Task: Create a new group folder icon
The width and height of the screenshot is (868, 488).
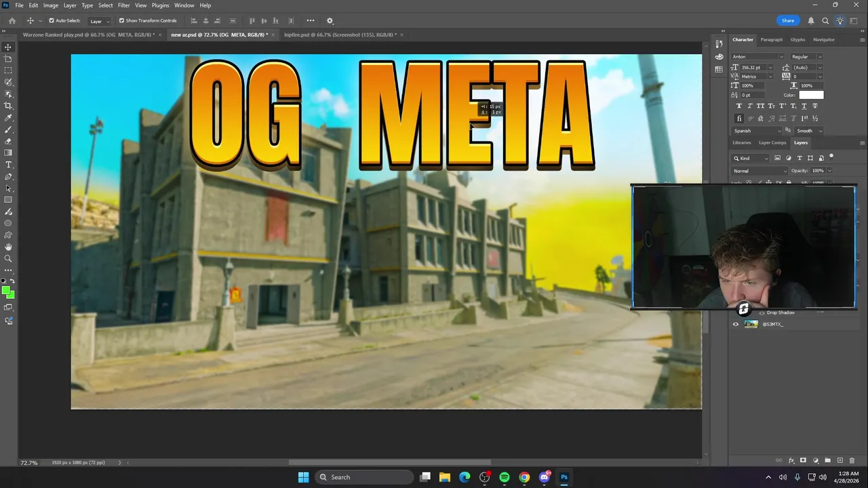Action: (827, 460)
